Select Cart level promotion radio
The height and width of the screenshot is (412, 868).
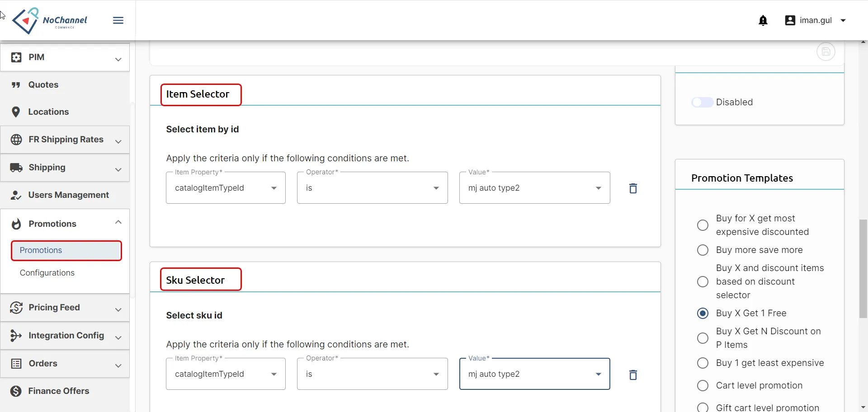[703, 385]
